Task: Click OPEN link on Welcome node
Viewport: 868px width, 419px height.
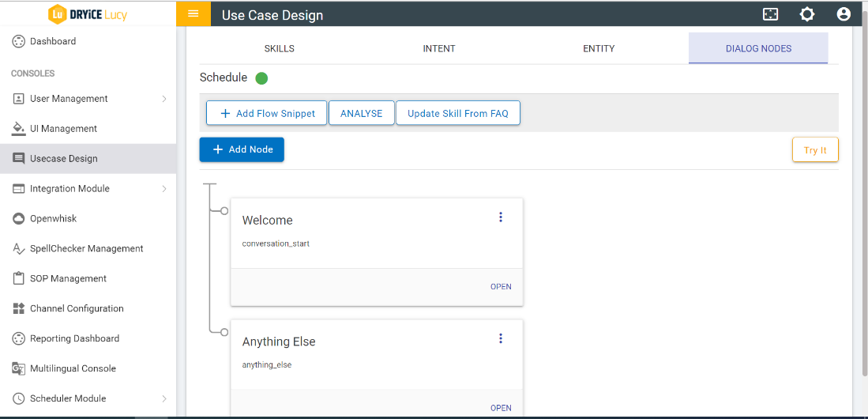Action: 501,287
